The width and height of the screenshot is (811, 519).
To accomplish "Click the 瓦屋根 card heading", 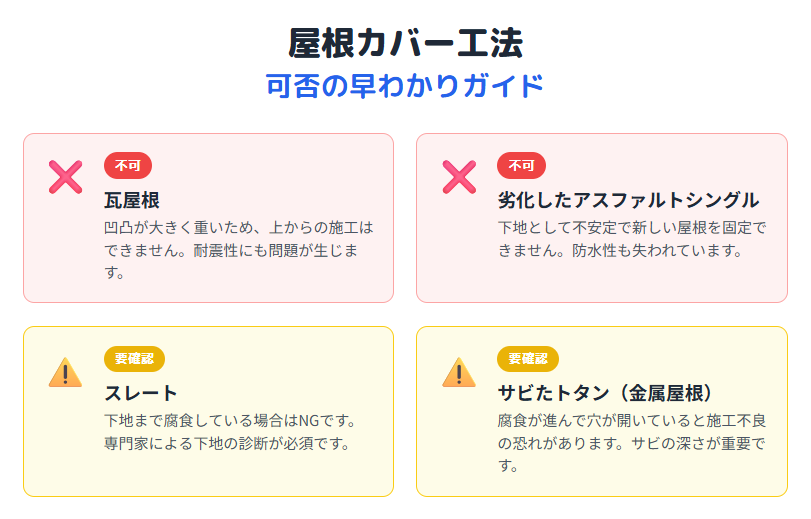I will pyautogui.click(x=132, y=200).
